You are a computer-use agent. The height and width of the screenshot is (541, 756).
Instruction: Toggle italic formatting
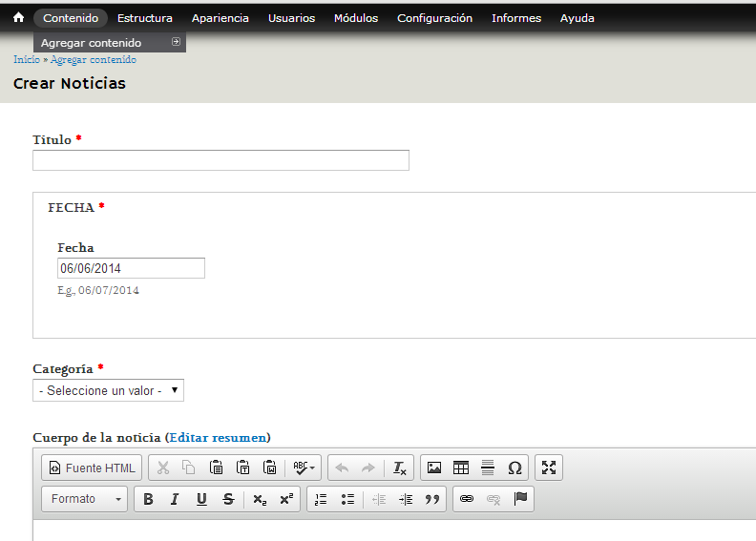click(175, 499)
